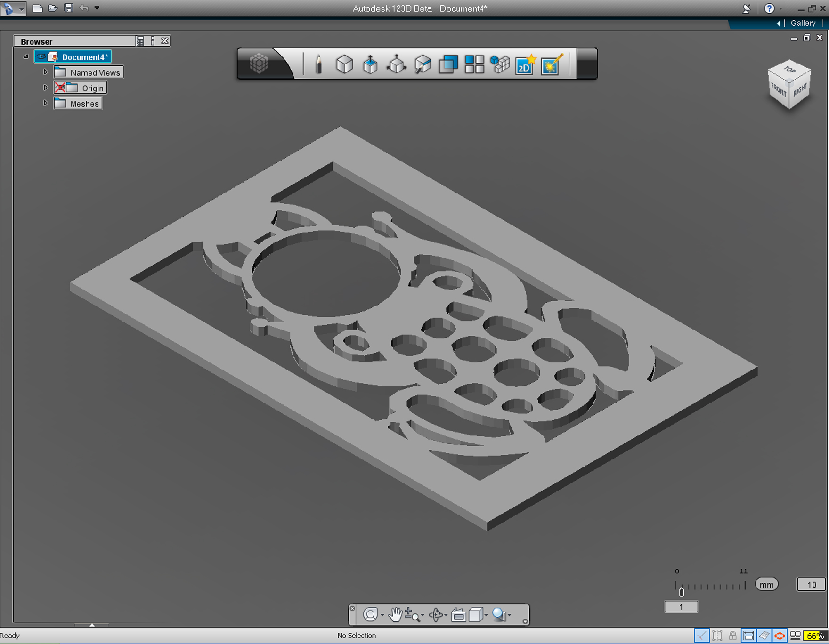Click the ruler value field showing 1

tap(681, 607)
